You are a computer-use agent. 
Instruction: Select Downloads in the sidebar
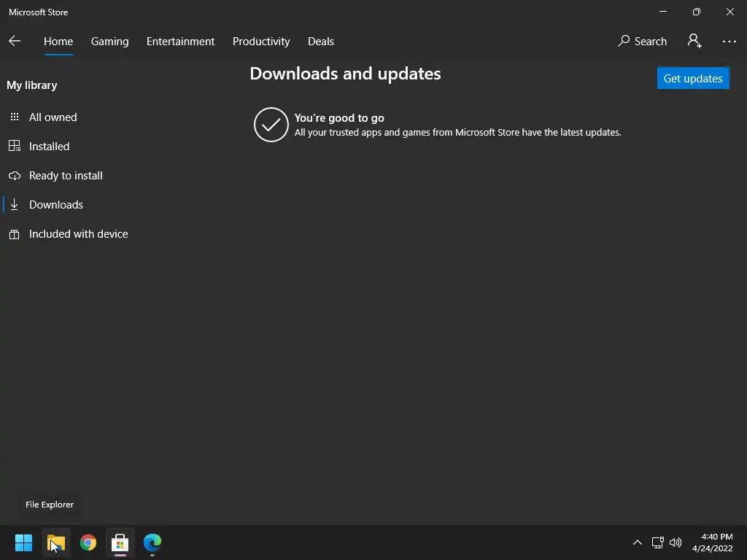tap(55, 205)
